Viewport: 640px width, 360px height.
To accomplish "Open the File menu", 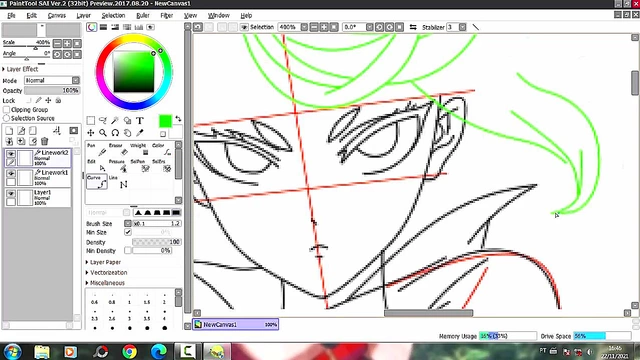I will click(11, 15).
